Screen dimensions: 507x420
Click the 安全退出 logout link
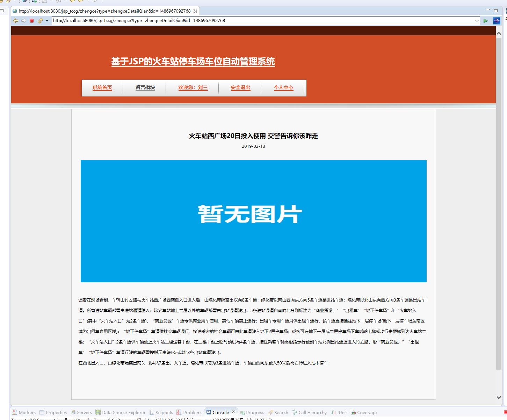pyautogui.click(x=240, y=88)
